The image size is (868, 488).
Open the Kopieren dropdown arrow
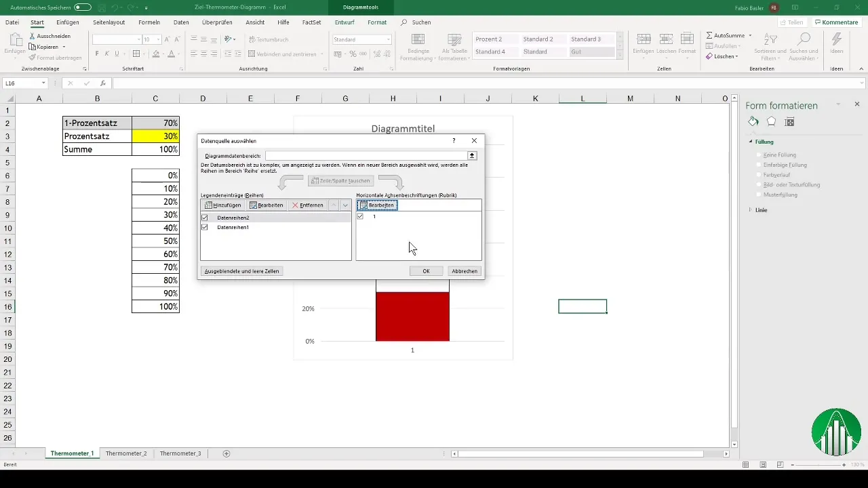[64, 47]
